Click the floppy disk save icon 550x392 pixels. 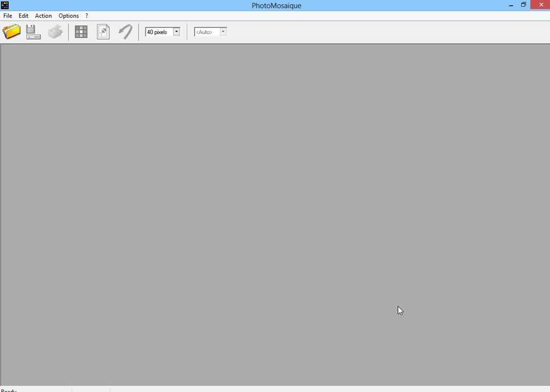pos(33,32)
